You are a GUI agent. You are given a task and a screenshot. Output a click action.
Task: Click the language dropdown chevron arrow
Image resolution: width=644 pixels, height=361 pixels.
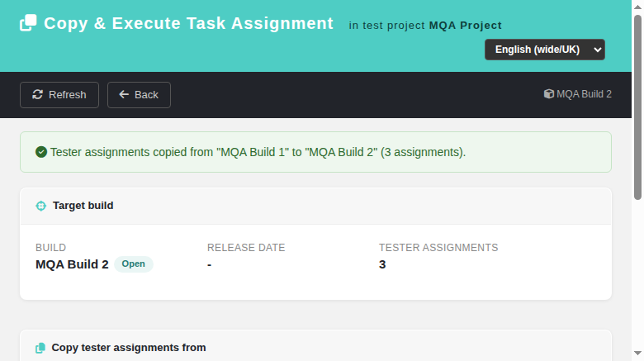(x=598, y=50)
